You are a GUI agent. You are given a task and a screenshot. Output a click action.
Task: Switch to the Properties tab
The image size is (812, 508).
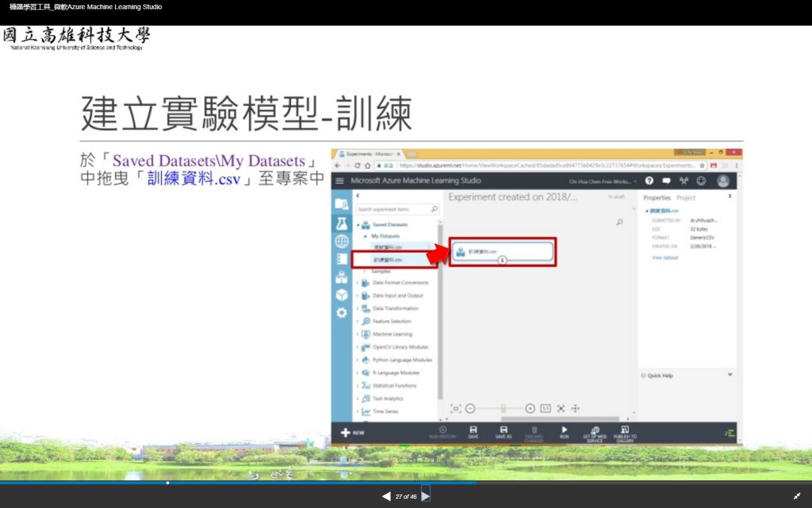click(656, 198)
